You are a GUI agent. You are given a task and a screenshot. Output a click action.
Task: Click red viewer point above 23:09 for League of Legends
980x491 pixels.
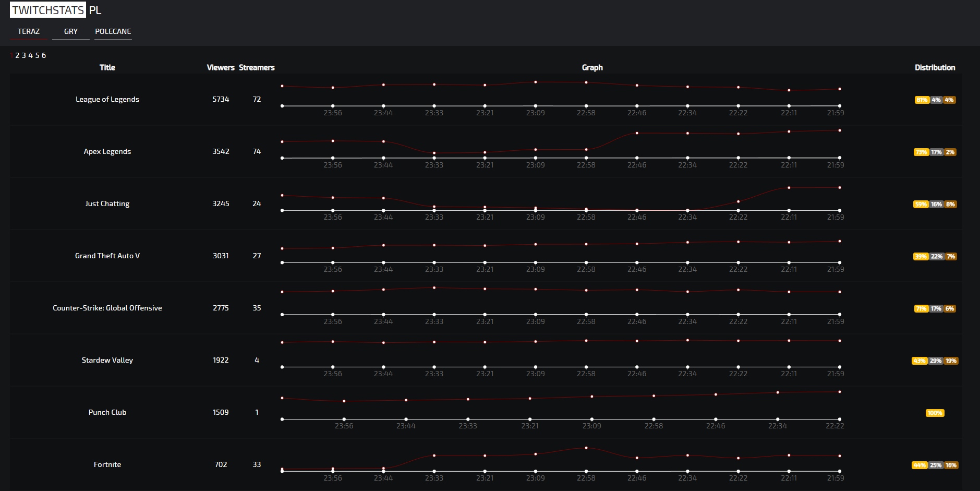(x=536, y=82)
